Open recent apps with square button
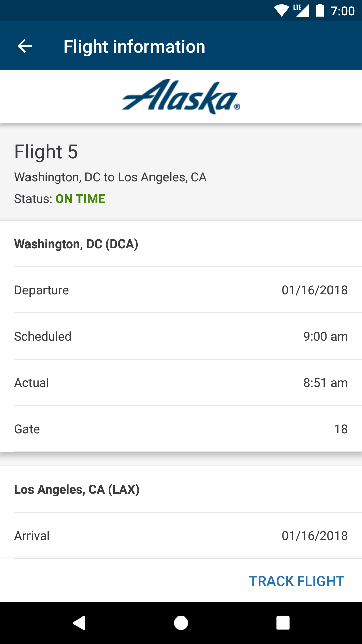Image resolution: width=362 pixels, height=644 pixels. click(x=283, y=623)
